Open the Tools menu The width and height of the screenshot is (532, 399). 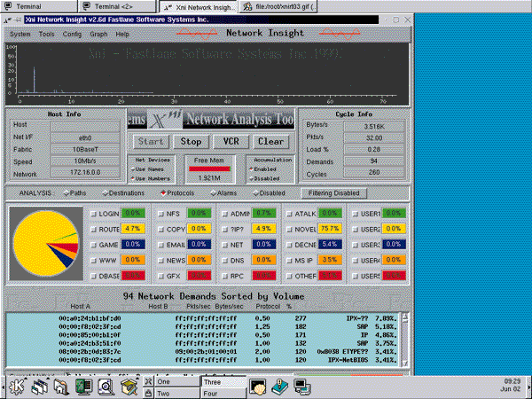click(x=45, y=35)
